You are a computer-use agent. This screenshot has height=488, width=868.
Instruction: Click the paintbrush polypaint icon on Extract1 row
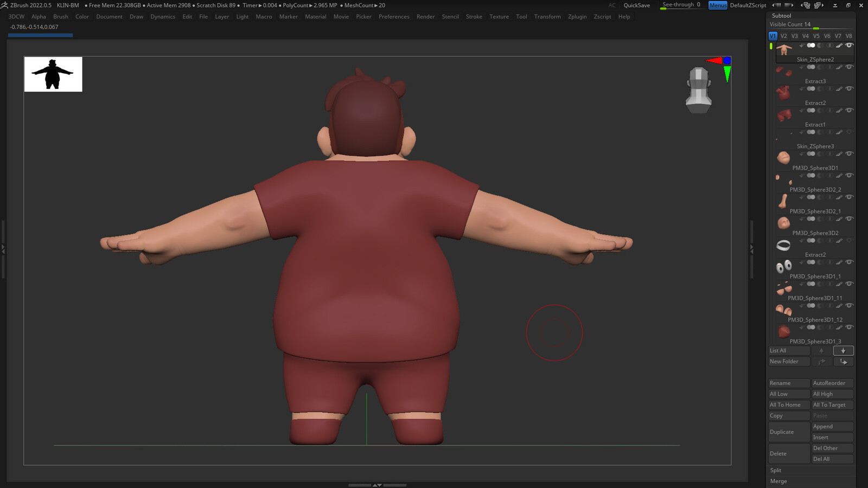pos(839,111)
